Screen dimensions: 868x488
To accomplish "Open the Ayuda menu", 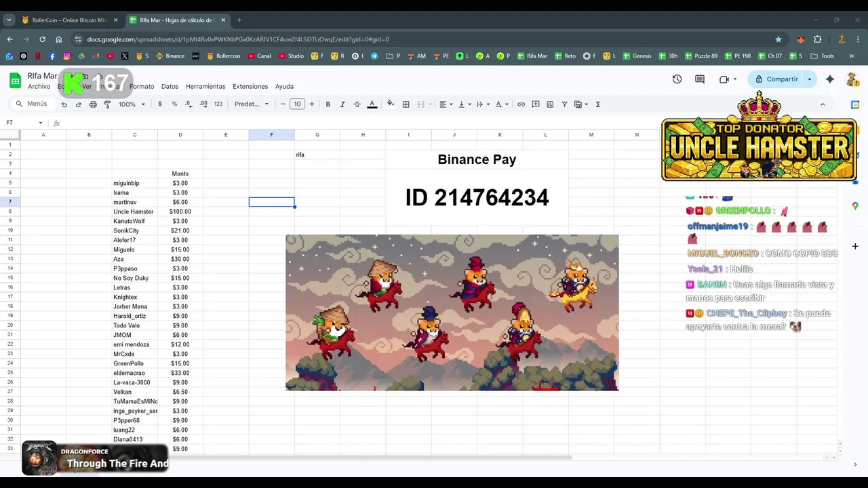I will pos(284,87).
